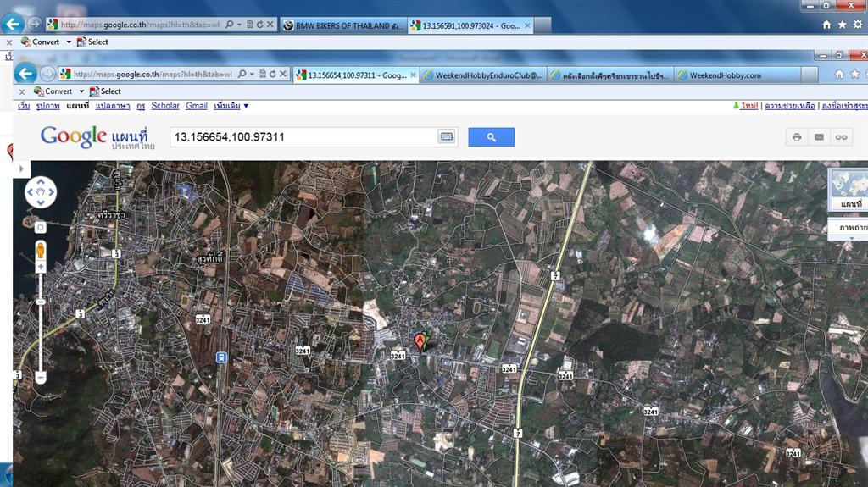
Task: Click the train station icon on the map
Action: [221, 357]
